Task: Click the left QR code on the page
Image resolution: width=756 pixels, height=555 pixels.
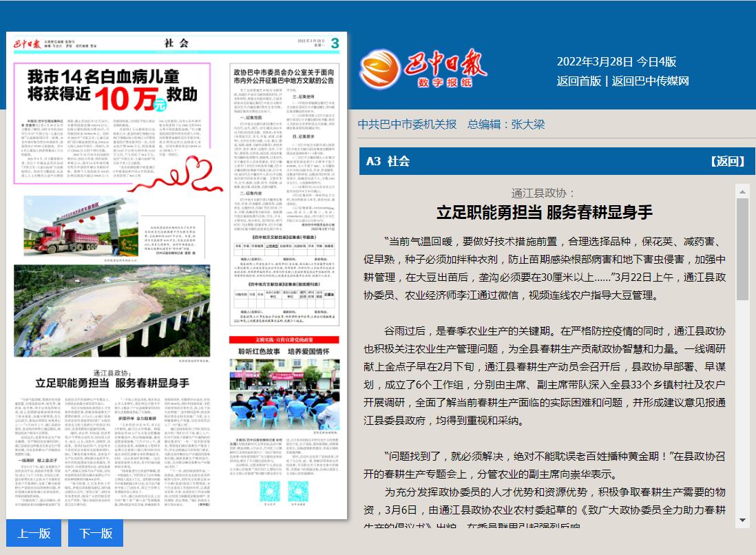Action: 269,491
